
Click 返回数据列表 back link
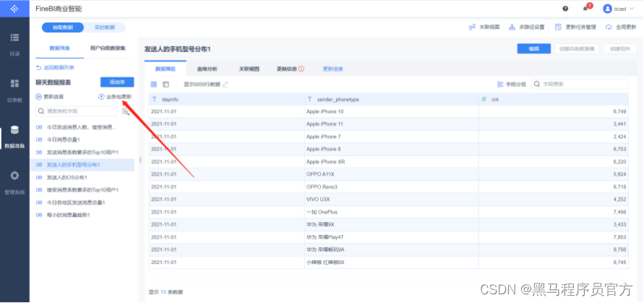pyautogui.click(x=55, y=67)
